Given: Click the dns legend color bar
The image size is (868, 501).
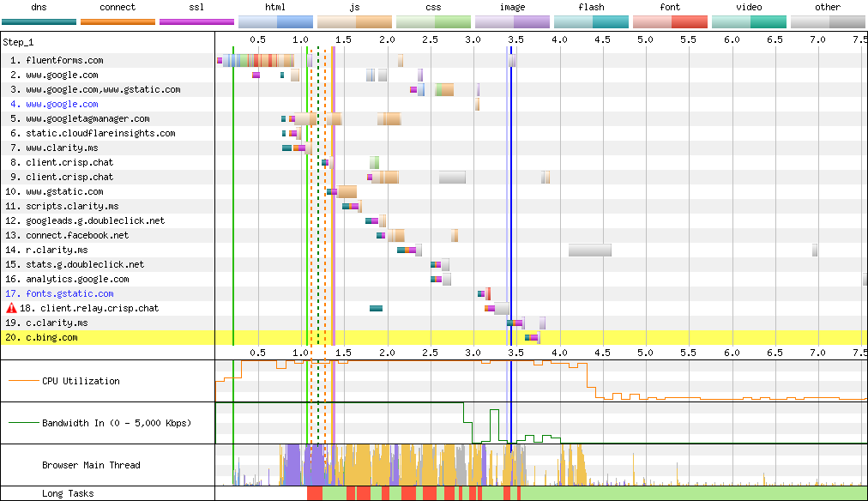Looking at the screenshot, I should tap(39, 22).
